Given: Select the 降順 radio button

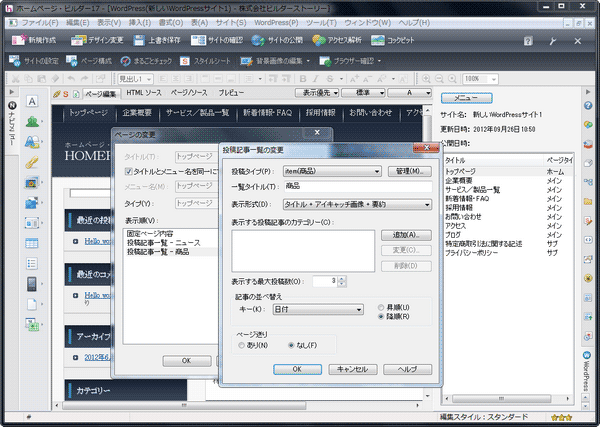Looking at the screenshot, I should coord(381,316).
